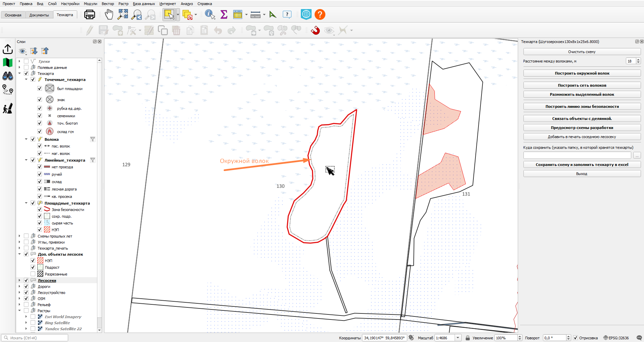
Task: Open the messages log speech-bubble icon
Action: coord(639,338)
